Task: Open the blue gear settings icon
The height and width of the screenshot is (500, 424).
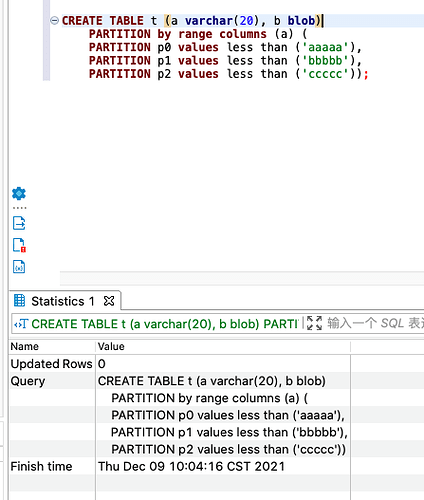Action: coord(19,193)
